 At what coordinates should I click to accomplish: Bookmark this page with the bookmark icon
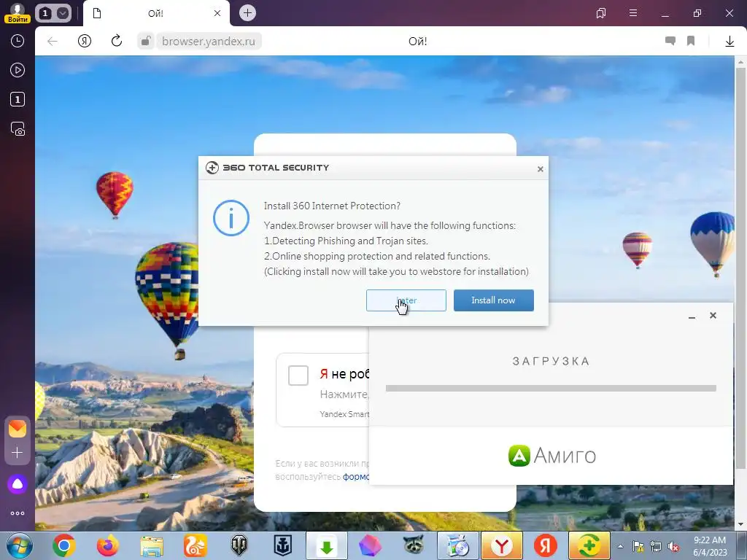coord(691,42)
